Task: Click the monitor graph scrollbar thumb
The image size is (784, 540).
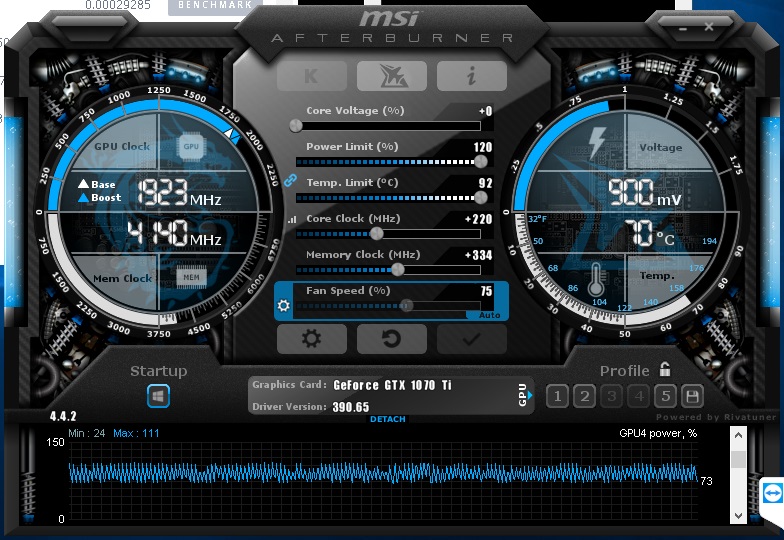Action: pos(738,459)
